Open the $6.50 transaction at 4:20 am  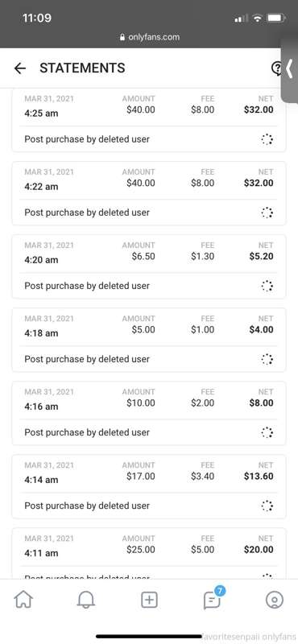[x=149, y=266]
